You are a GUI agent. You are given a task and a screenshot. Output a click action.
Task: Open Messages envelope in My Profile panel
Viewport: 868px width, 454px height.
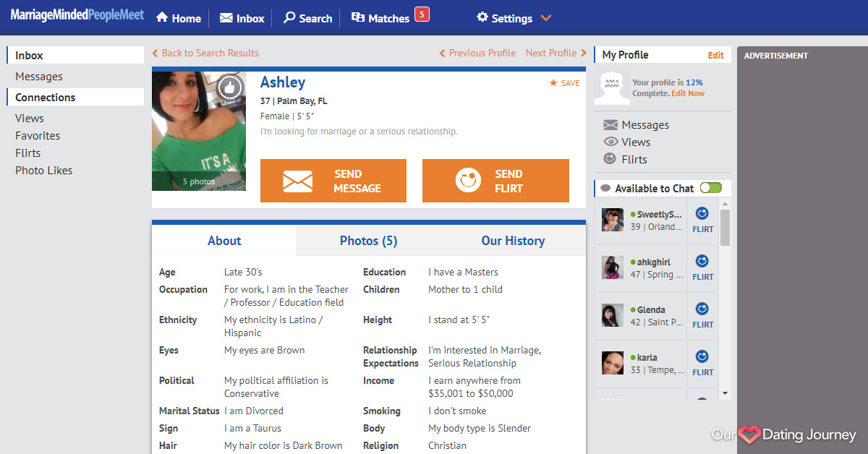click(610, 125)
